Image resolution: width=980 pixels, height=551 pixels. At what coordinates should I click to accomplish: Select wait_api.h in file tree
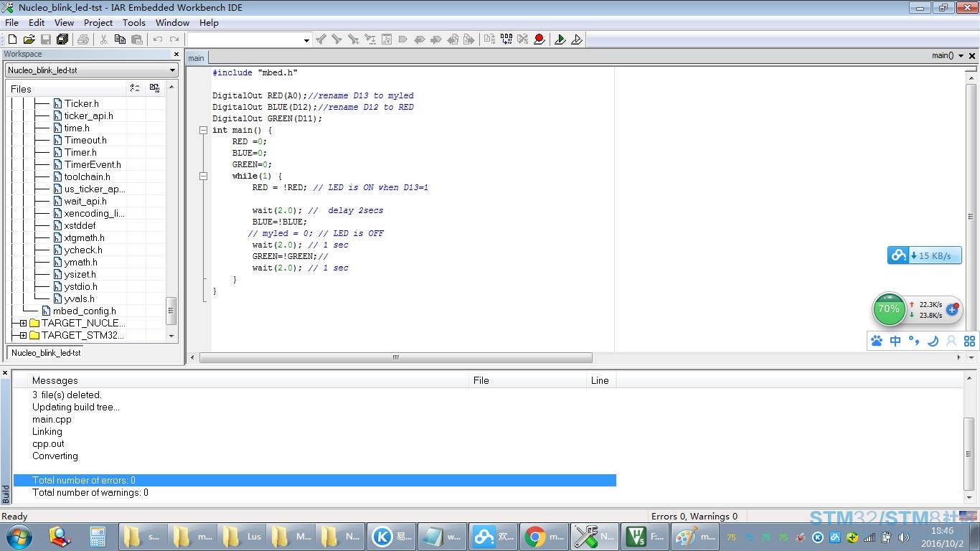coord(85,201)
